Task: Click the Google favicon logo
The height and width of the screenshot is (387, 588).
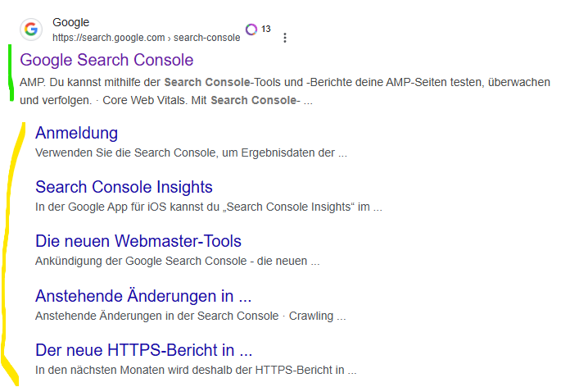Action: coord(31,30)
